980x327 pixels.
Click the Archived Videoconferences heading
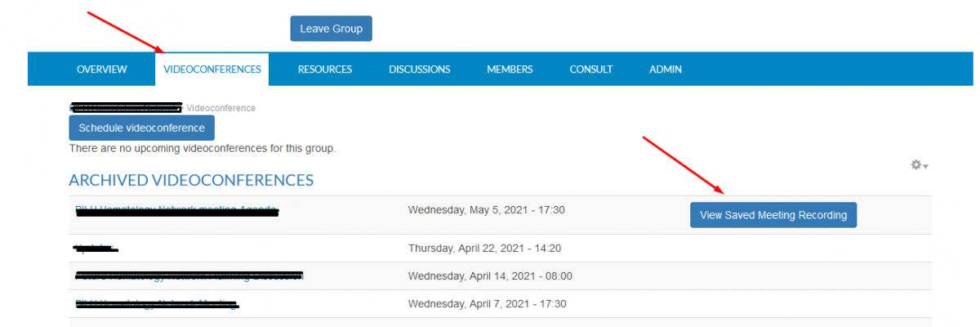pos(191,180)
